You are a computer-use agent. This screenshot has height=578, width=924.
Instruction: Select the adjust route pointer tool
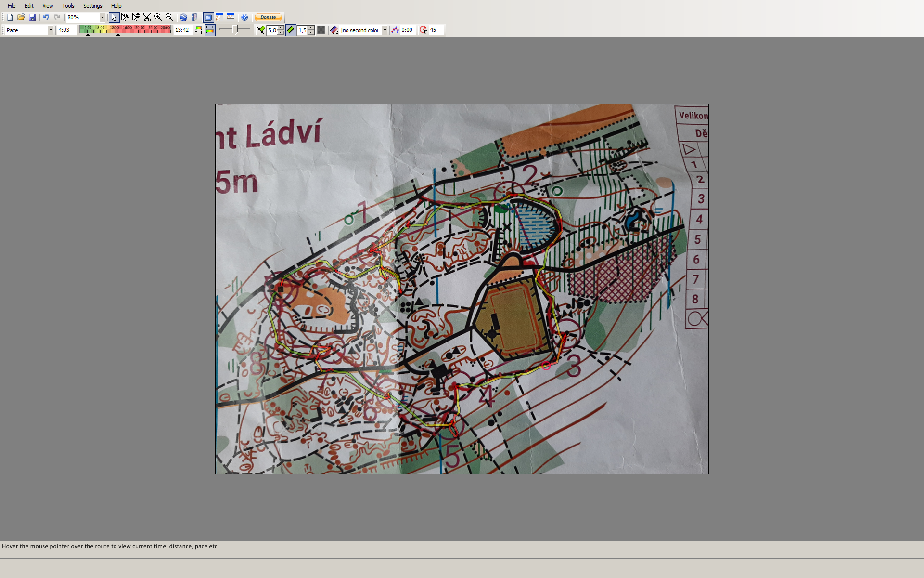click(125, 17)
